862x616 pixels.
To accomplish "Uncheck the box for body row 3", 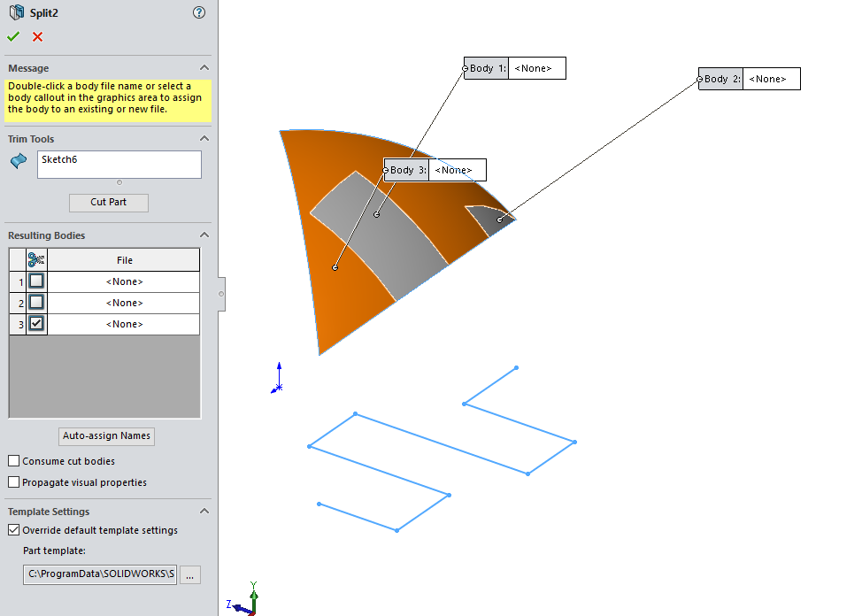I will click(x=36, y=324).
